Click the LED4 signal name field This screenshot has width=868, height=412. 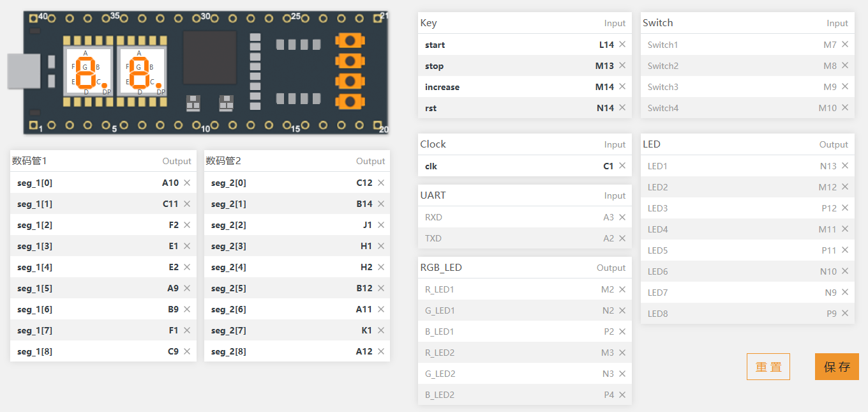[658, 229]
